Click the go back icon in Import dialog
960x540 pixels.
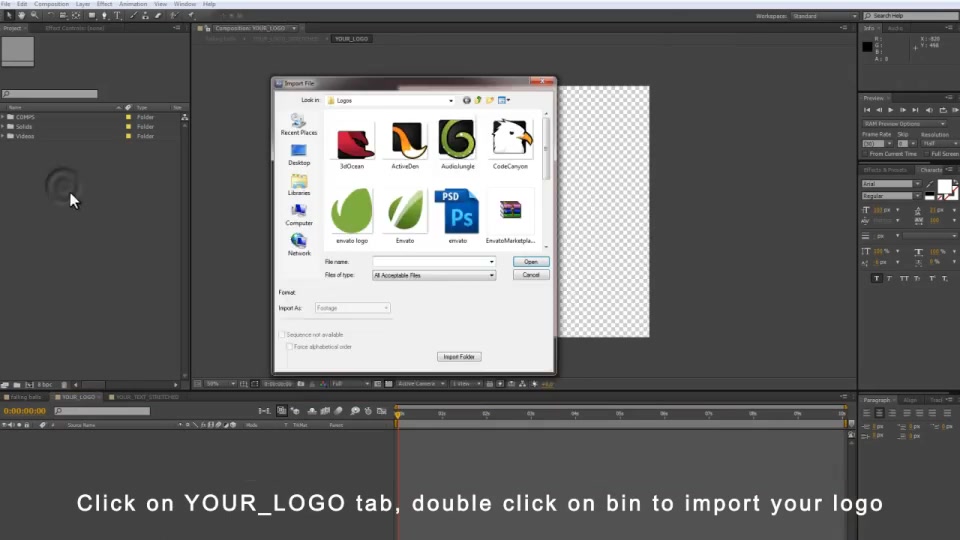pyautogui.click(x=467, y=100)
